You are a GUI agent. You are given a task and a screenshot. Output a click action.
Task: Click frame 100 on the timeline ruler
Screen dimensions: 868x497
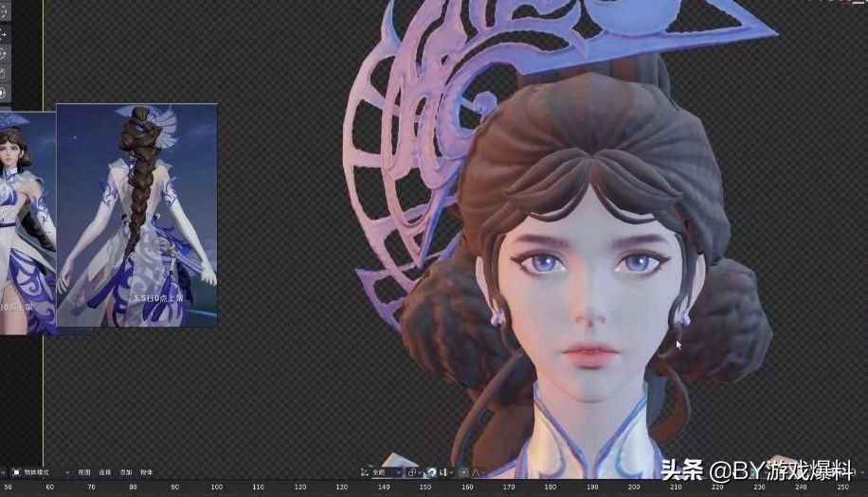click(x=216, y=487)
